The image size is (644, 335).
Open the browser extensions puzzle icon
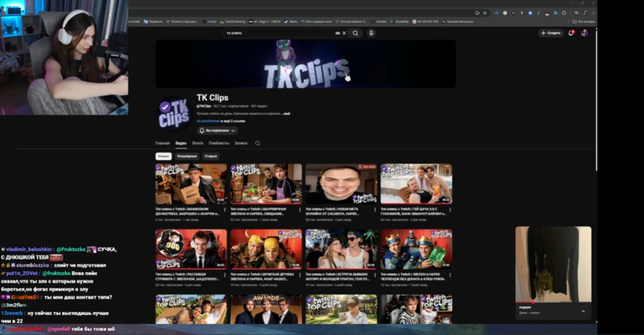click(x=564, y=13)
